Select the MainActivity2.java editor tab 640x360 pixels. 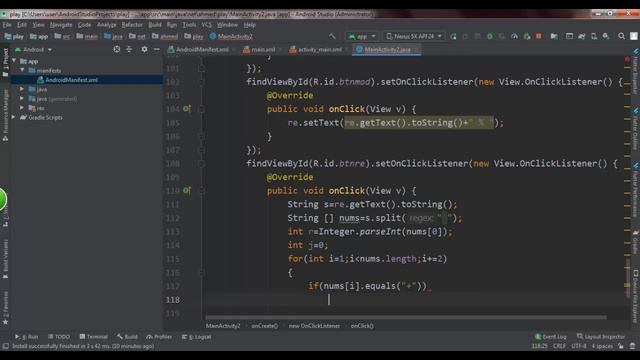387,49
